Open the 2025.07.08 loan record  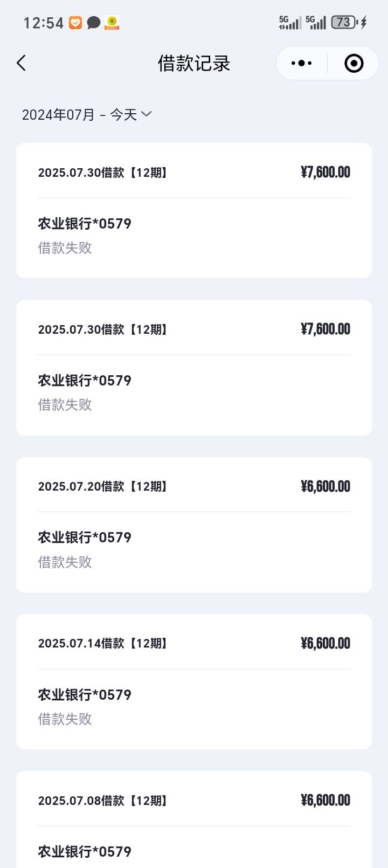tap(194, 819)
